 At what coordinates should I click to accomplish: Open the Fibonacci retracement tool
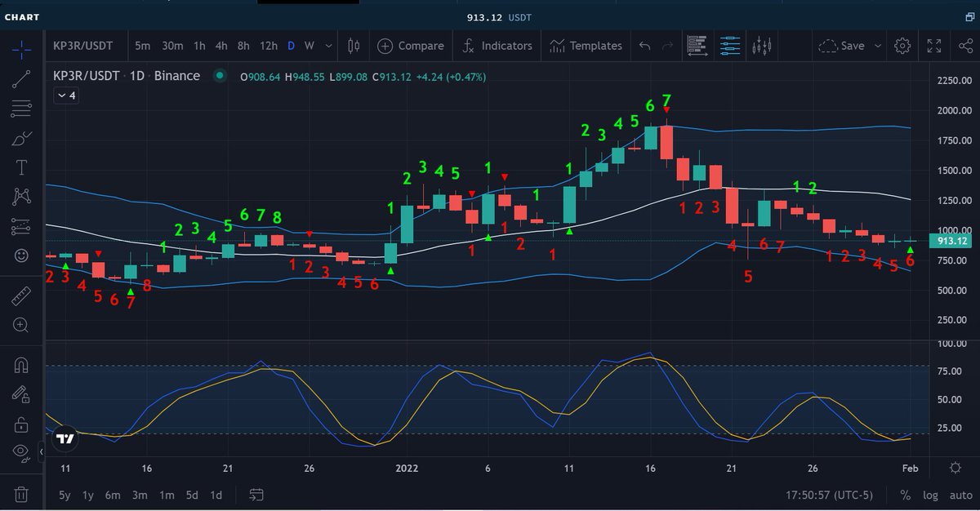(x=21, y=109)
